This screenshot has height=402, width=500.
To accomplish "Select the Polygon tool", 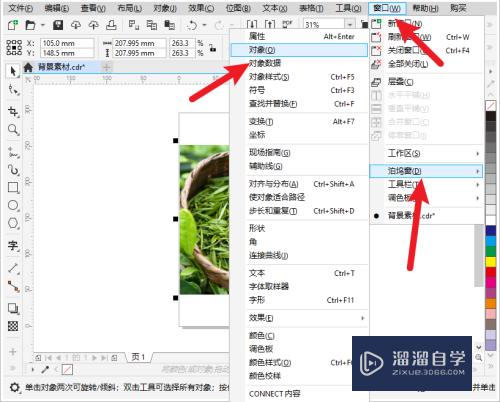I will [x=13, y=223].
